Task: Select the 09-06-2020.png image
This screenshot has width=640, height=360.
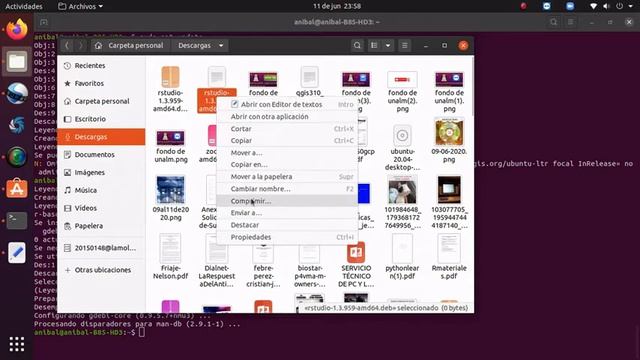Action: 449,140
